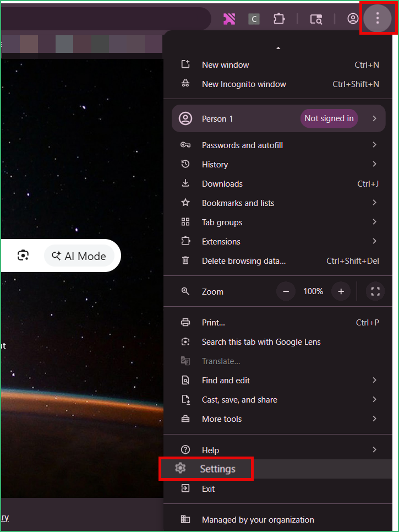Click the menu scroll-up arrow at top
This screenshot has width=399, height=532.
278,48
